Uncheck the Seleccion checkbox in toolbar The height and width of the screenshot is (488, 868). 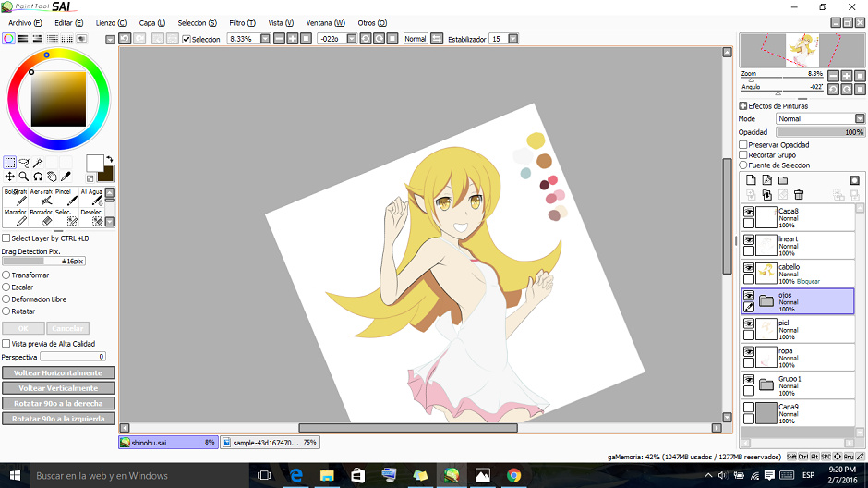[187, 39]
